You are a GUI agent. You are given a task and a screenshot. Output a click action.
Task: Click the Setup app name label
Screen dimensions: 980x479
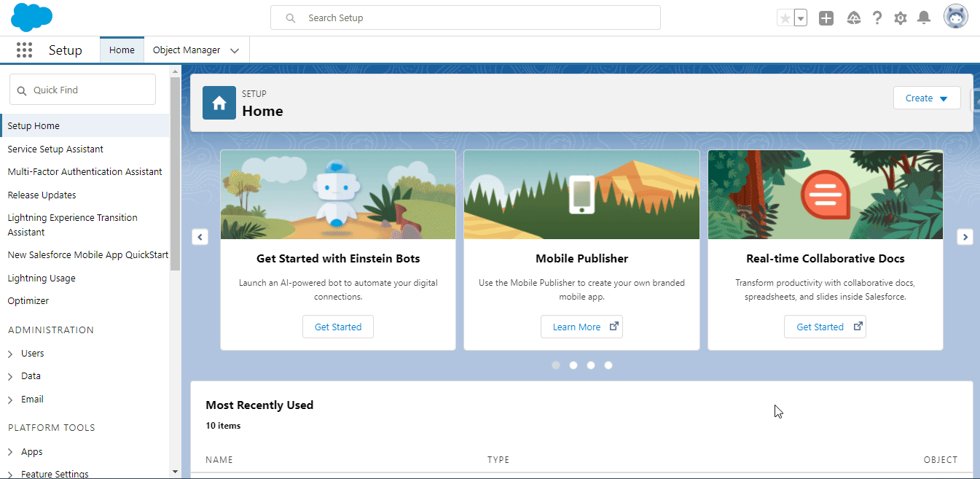tap(66, 50)
